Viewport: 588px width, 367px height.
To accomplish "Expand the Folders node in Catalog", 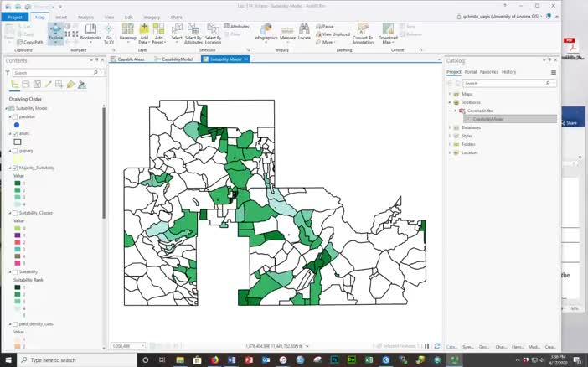I will tap(450, 144).
